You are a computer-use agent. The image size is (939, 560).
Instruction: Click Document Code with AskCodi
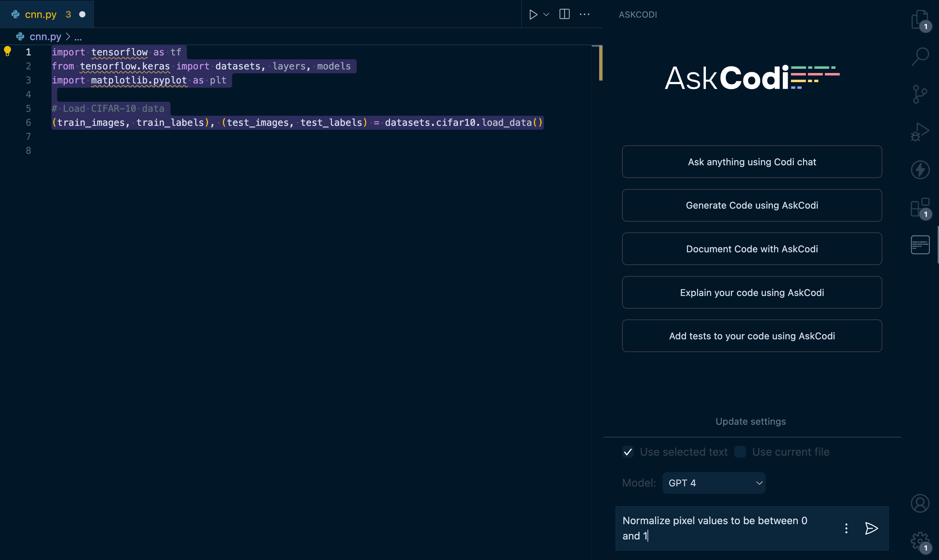[x=752, y=249]
